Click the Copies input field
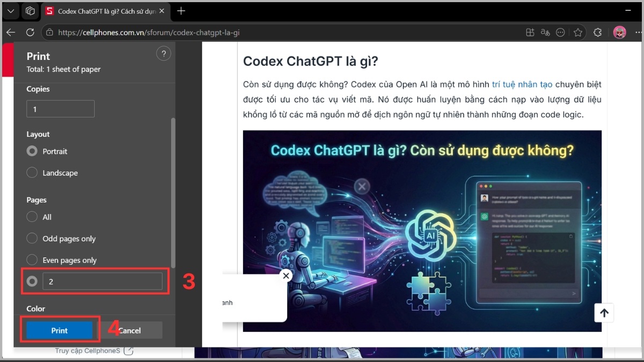This screenshot has height=362, width=644. pos(60,108)
